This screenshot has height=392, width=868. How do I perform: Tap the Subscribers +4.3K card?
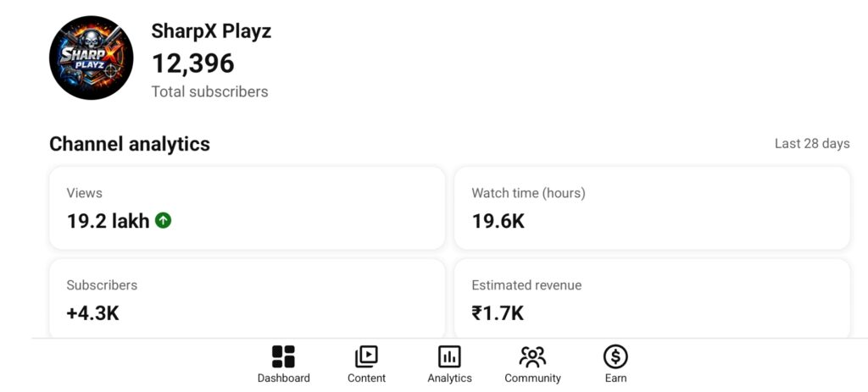click(247, 299)
